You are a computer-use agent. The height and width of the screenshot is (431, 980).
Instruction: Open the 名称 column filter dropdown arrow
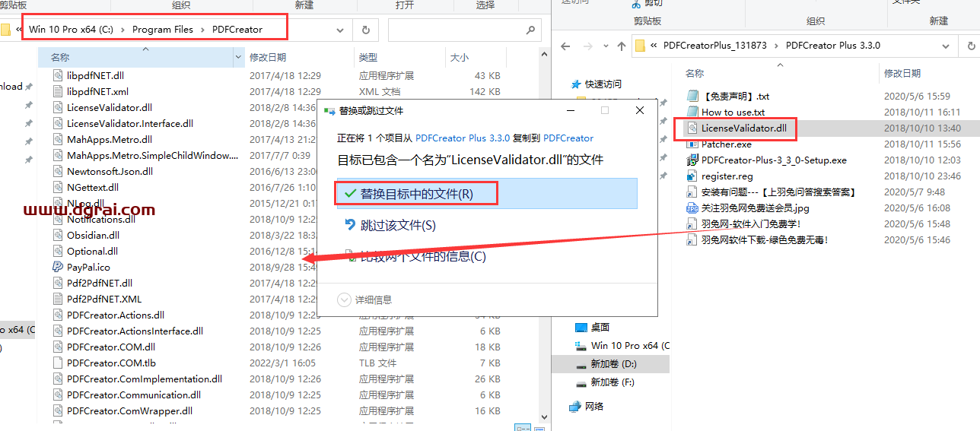[x=239, y=57]
